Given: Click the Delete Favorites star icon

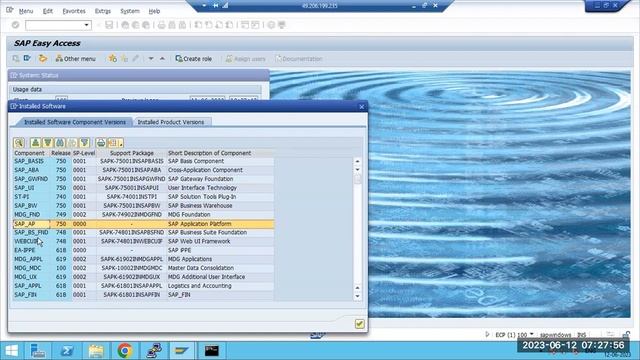Looking at the screenshot, I should point(124,59).
